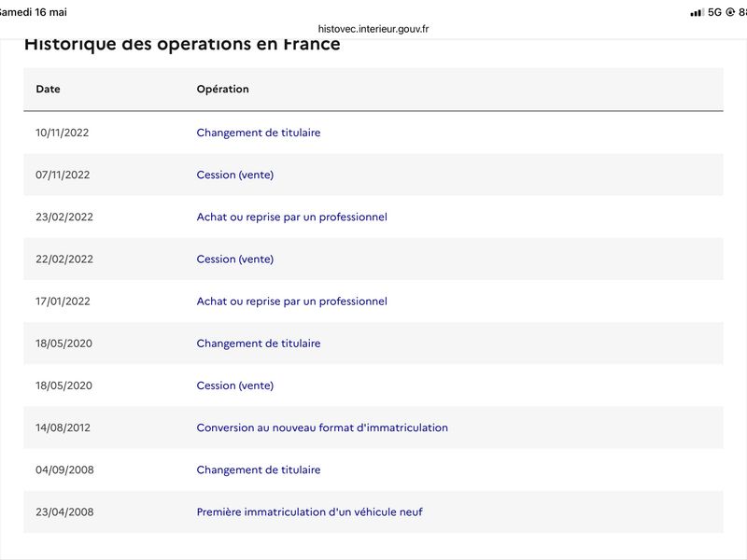Image resolution: width=747 pixels, height=560 pixels.
Task: Click the Historique des opérations en France heading
Action: pos(182,45)
